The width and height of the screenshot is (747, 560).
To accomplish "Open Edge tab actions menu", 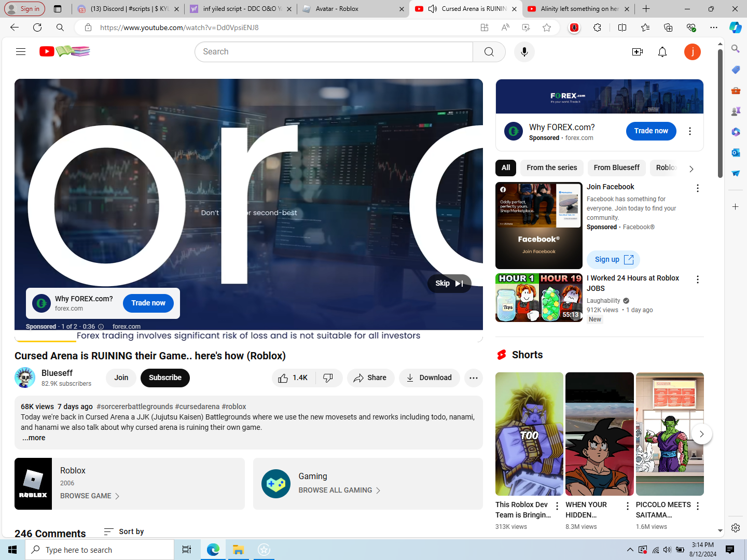I will coord(58,9).
